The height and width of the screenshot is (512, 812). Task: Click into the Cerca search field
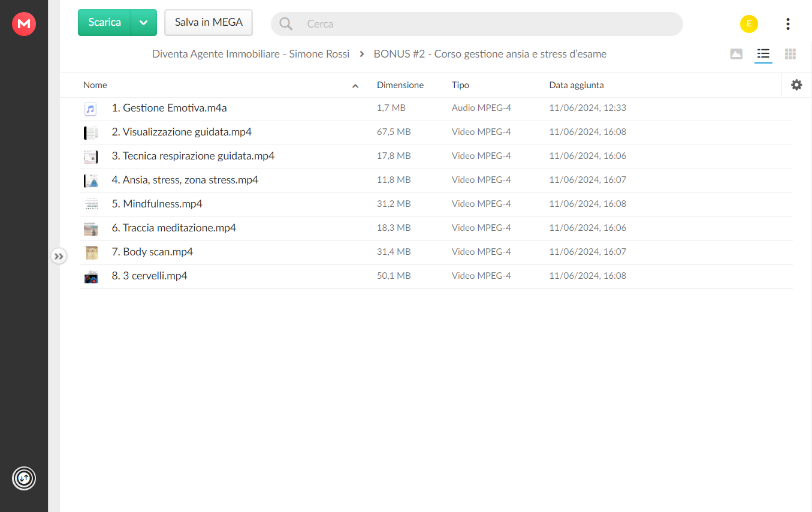point(477,24)
